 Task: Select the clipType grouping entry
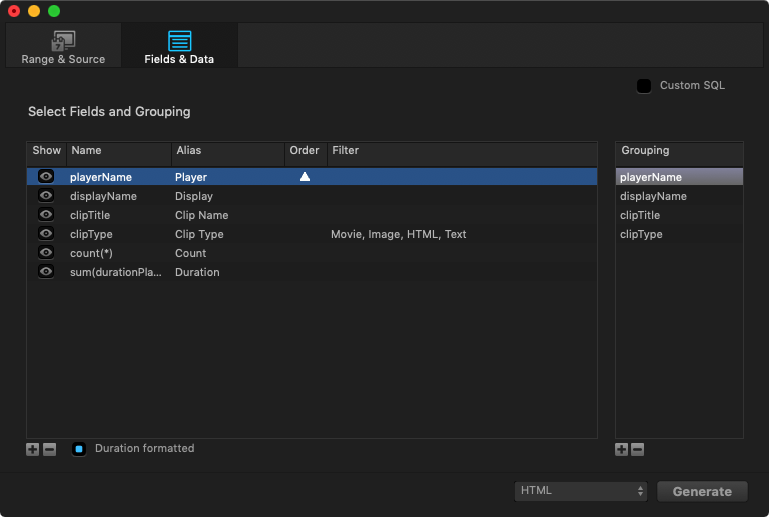pyautogui.click(x=641, y=234)
